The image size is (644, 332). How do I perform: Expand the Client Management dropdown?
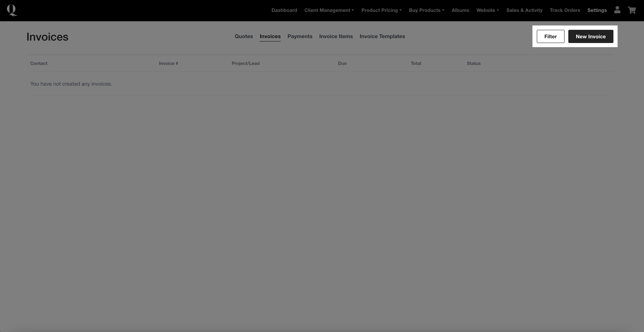(329, 10)
